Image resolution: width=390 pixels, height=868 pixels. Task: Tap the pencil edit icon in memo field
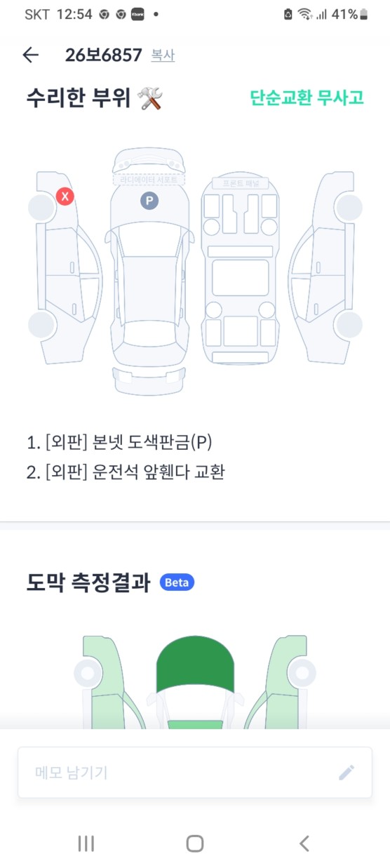(347, 773)
